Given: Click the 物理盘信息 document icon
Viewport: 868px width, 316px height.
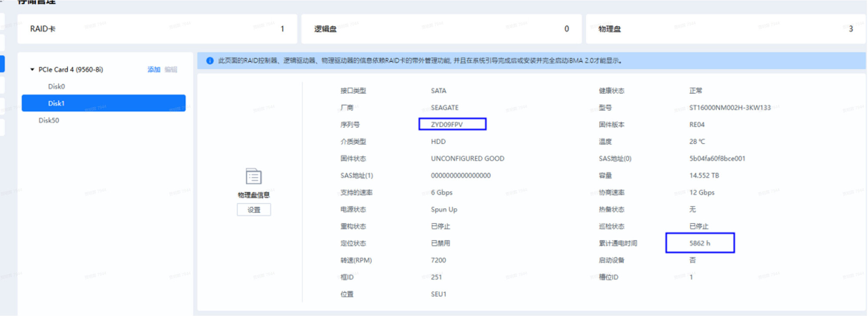Looking at the screenshot, I should (x=253, y=176).
